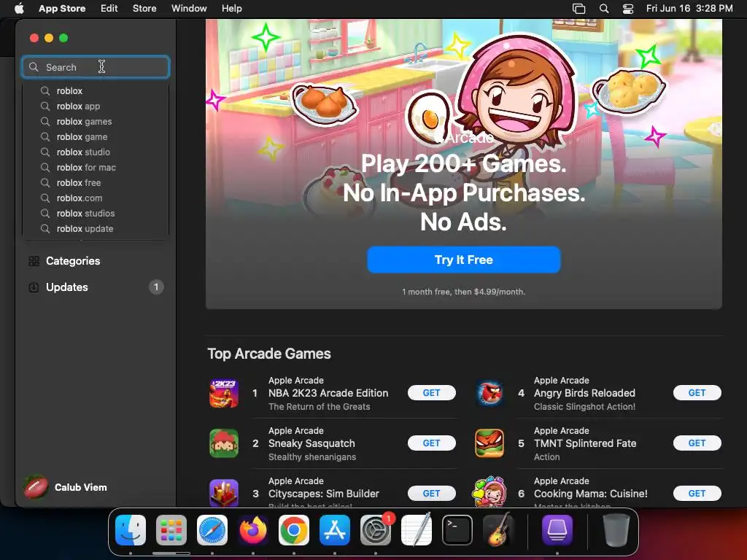
Task: Open the Cityscapes Sim Builder app icon
Action: click(224, 494)
